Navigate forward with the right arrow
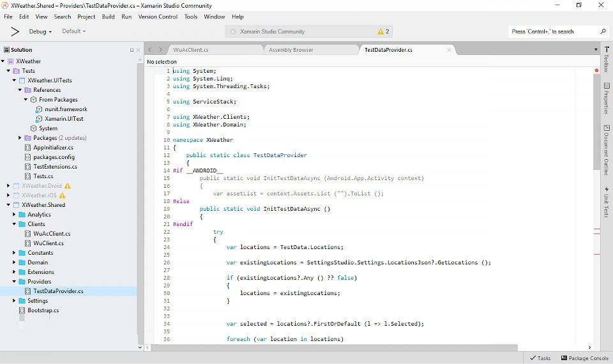 (x=160, y=50)
